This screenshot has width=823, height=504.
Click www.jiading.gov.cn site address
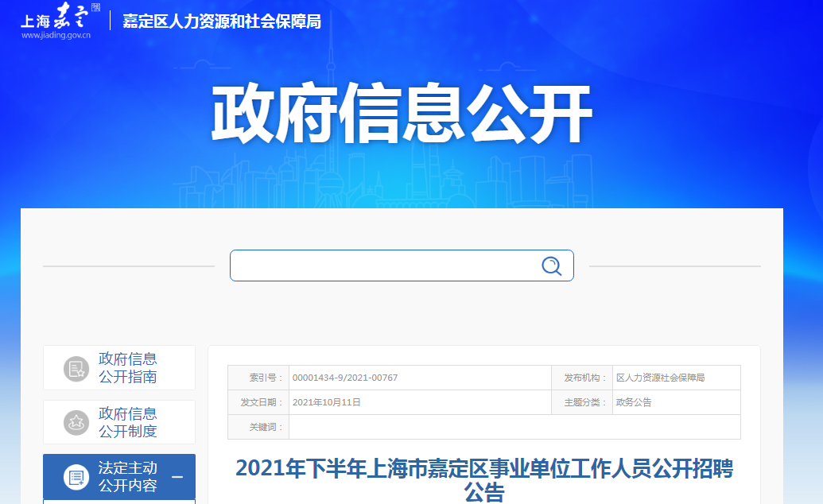click(x=56, y=35)
